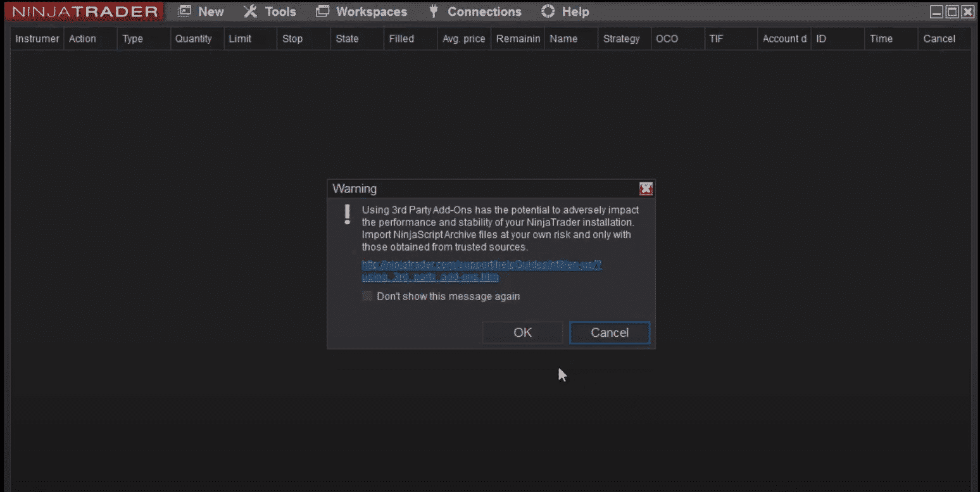This screenshot has height=492, width=980.
Task: Check Don't show this message again
Action: pyautogui.click(x=367, y=296)
